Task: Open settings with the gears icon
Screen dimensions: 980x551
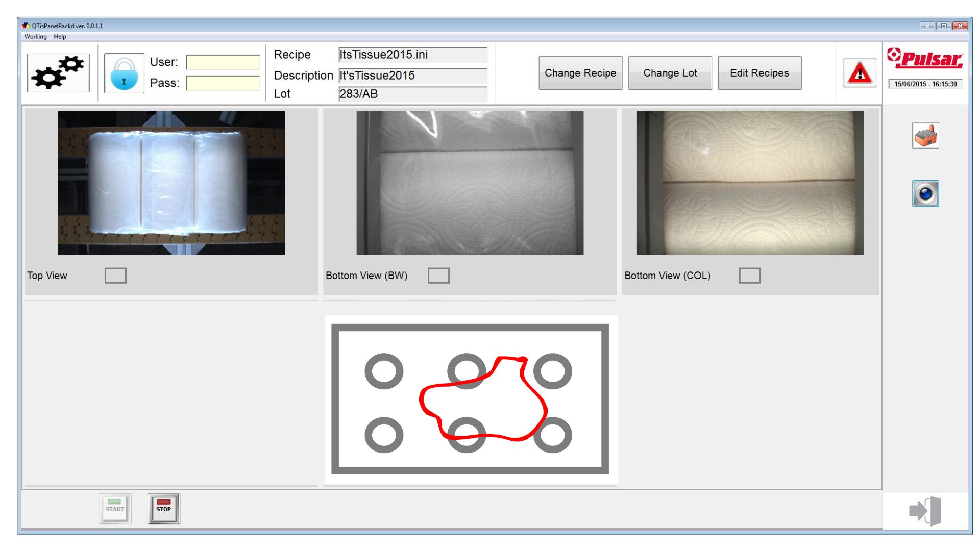Action: [58, 73]
